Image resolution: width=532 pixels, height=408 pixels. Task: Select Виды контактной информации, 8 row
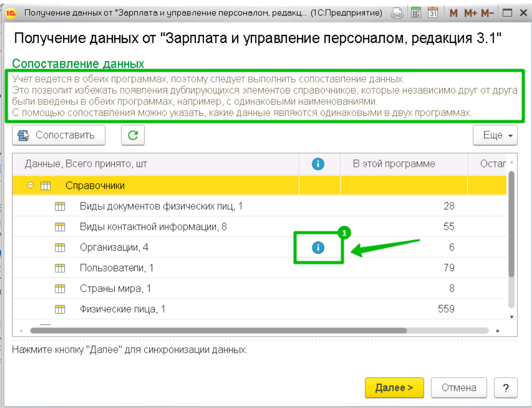[153, 227]
